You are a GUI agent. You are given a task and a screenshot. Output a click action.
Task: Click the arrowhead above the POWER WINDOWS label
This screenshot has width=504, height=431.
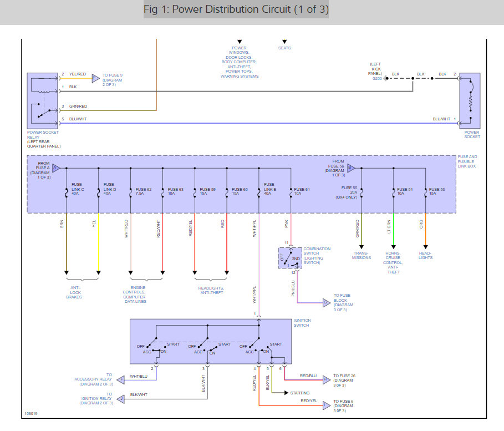coord(240,42)
